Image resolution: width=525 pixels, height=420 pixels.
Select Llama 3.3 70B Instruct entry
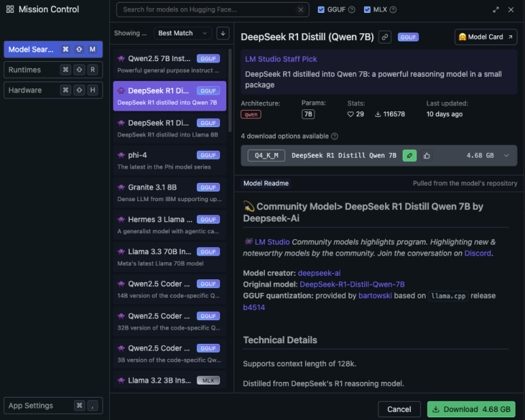169,257
